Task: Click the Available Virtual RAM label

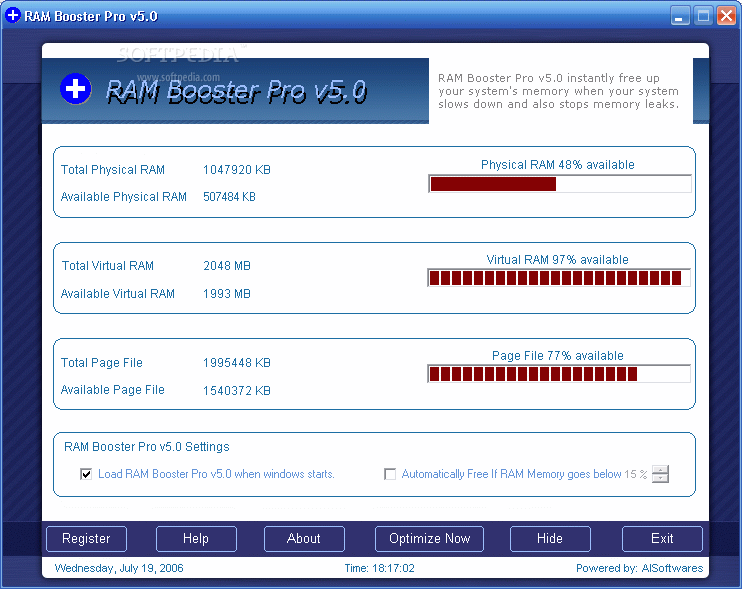Action: pos(117,294)
